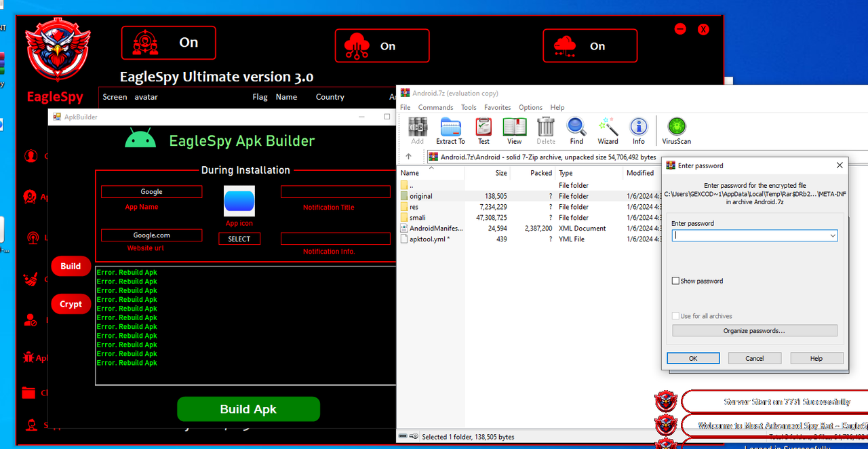The image size is (868, 449).
Task: Click the Website url field showing Google.com
Action: (x=152, y=235)
